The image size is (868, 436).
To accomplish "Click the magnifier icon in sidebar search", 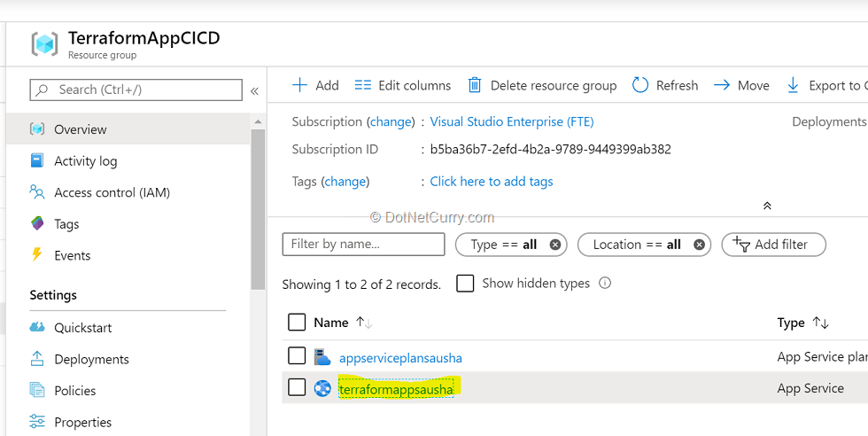I will click(x=42, y=90).
